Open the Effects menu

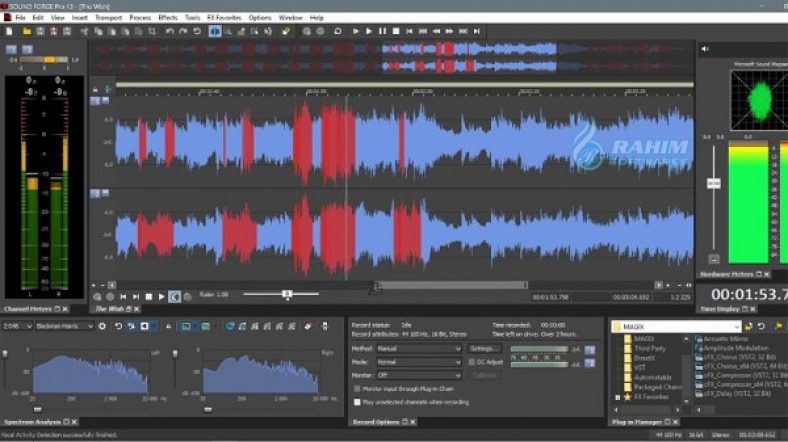point(167,17)
